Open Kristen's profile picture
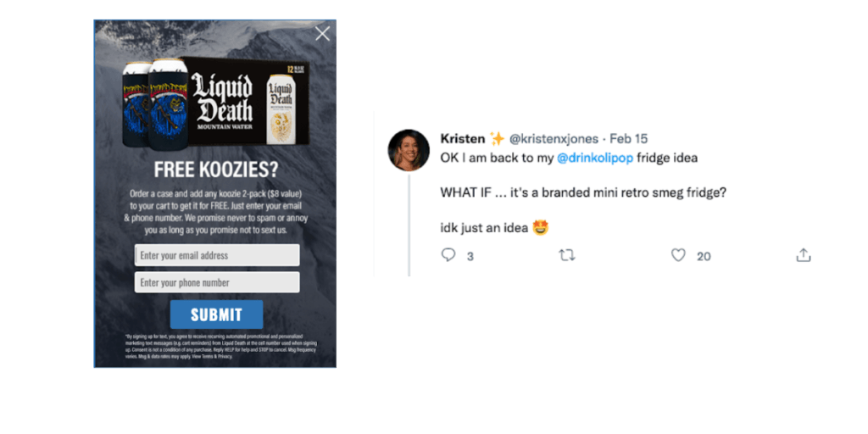868x434 pixels. [409, 150]
